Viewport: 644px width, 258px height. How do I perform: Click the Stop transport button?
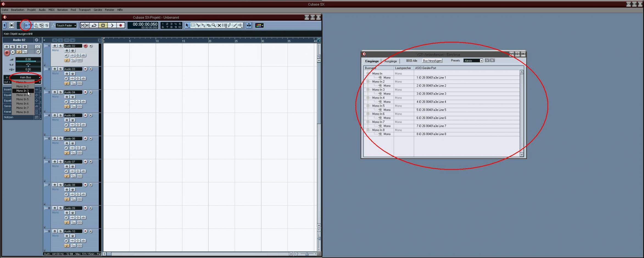[x=103, y=25]
